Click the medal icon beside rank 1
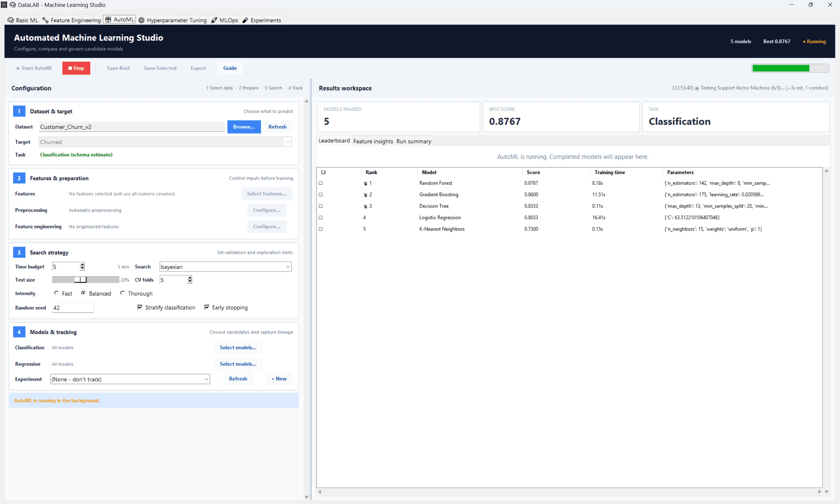This screenshot has height=504, width=840. point(366,184)
